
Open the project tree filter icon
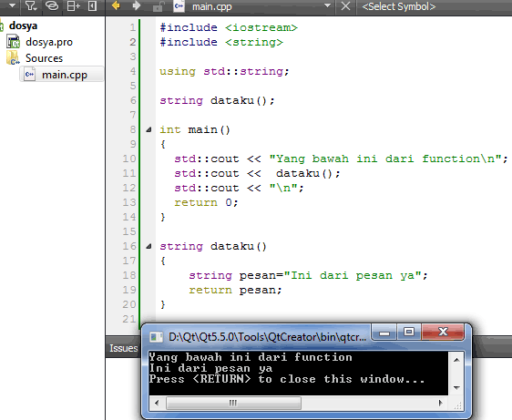(x=31, y=6)
